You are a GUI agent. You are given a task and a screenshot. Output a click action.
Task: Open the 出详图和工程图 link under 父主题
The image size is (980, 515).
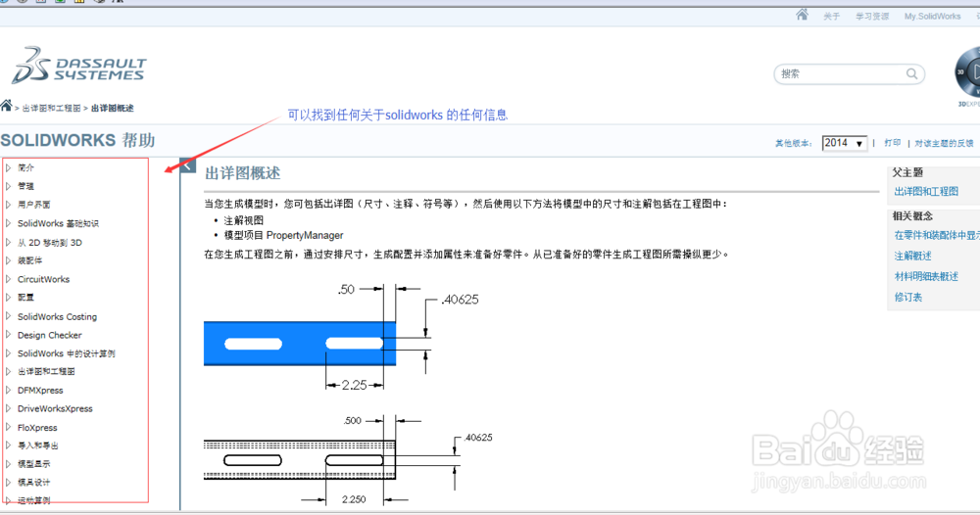tap(926, 192)
